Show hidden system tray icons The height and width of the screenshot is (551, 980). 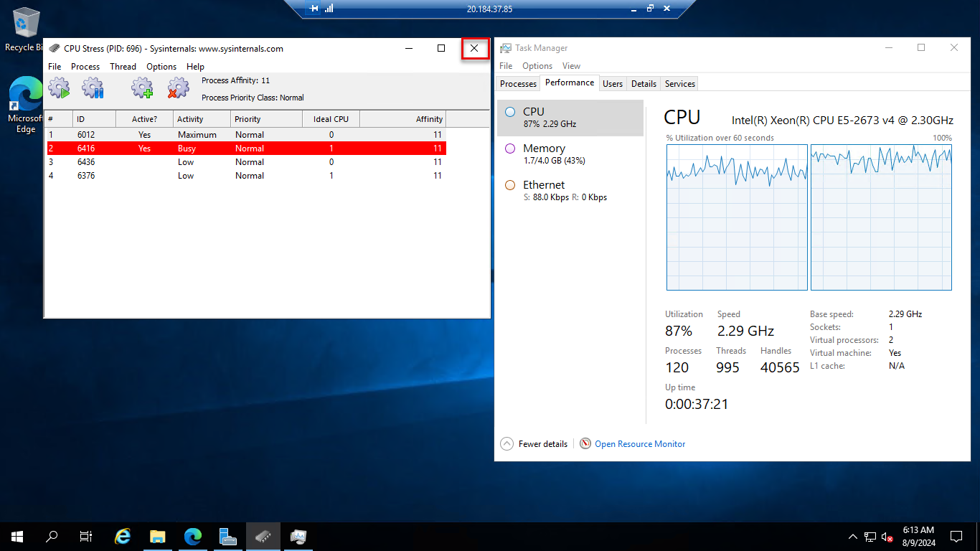[x=853, y=537]
